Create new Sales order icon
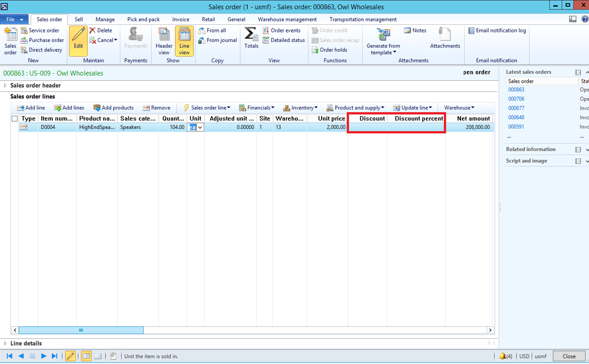The height and width of the screenshot is (364, 589). [x=10, y=35]
